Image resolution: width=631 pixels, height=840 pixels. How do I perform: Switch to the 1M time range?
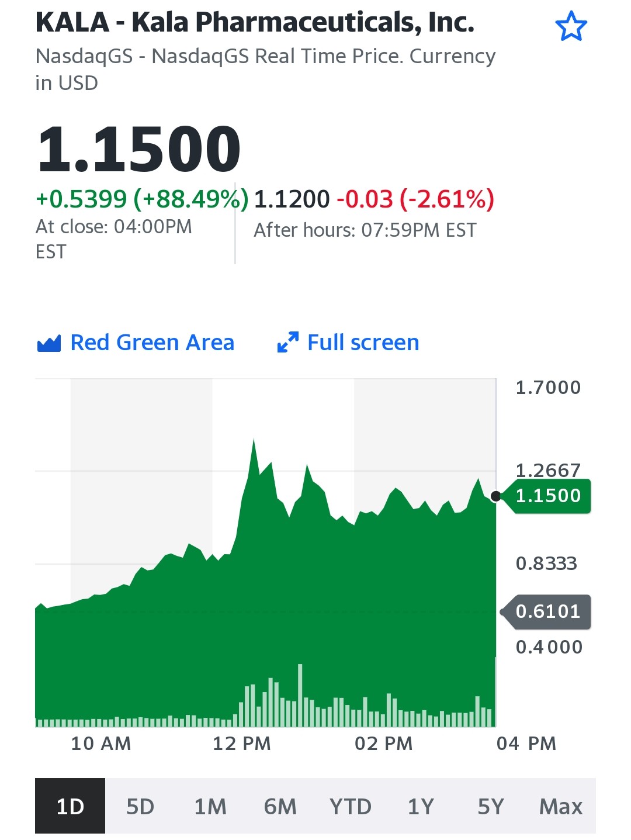pyautogui.click(x=210, y=806)
